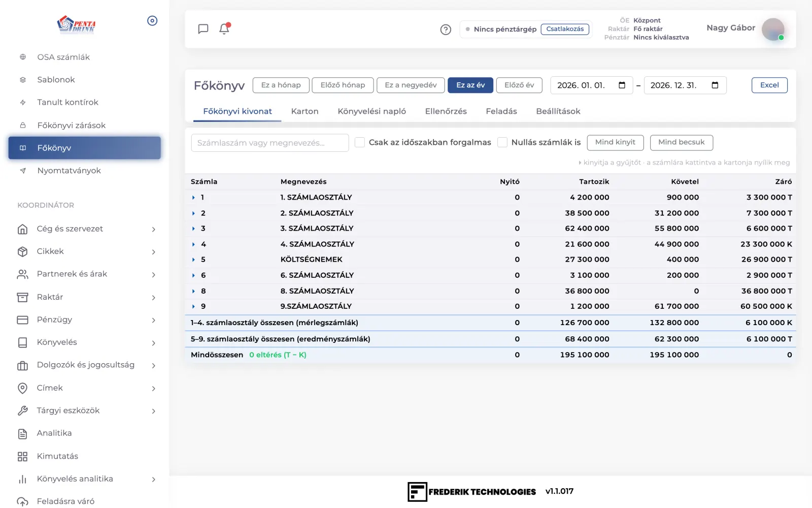This screenshot has height=508, width=812.
Task: Open the Feladás tab
Action: (501, 111)
